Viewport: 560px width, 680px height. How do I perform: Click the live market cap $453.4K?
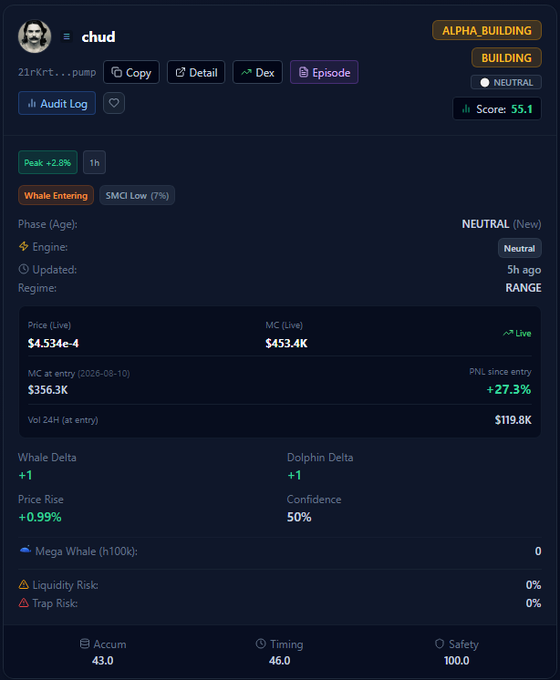click(286, 343)
